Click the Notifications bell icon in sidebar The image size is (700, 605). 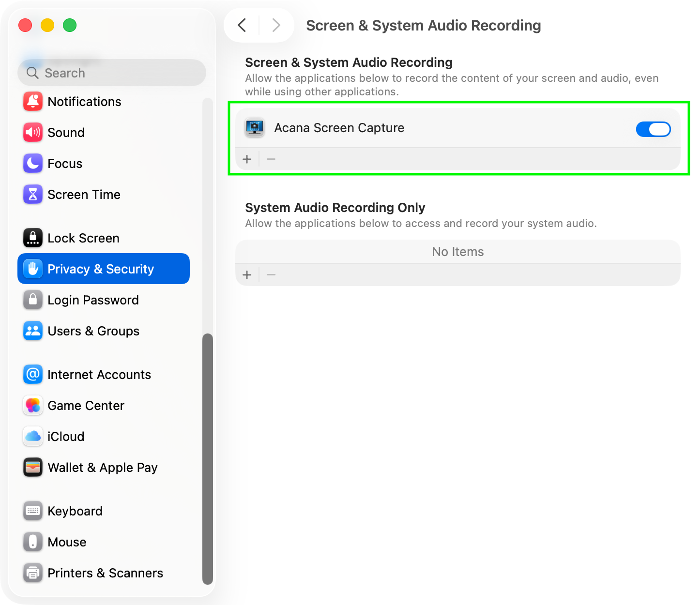point(33,102)
